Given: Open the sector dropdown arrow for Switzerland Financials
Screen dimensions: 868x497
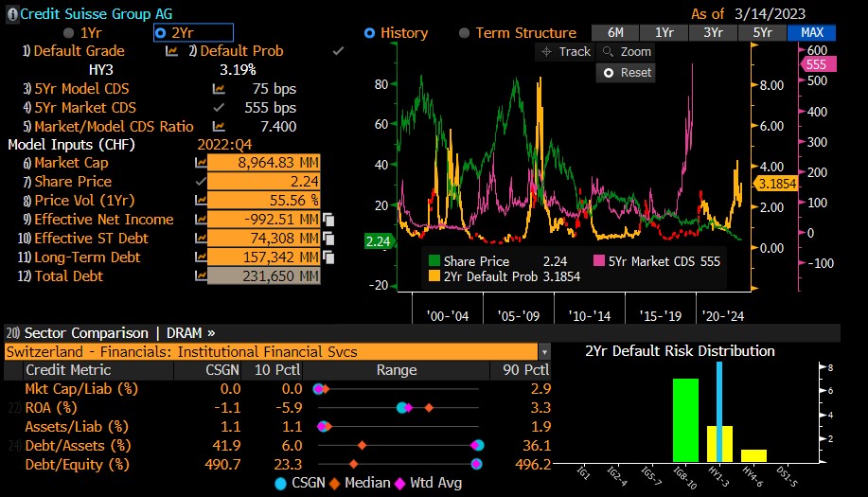Looking at the screenshot, I should [x=544, y=352].
